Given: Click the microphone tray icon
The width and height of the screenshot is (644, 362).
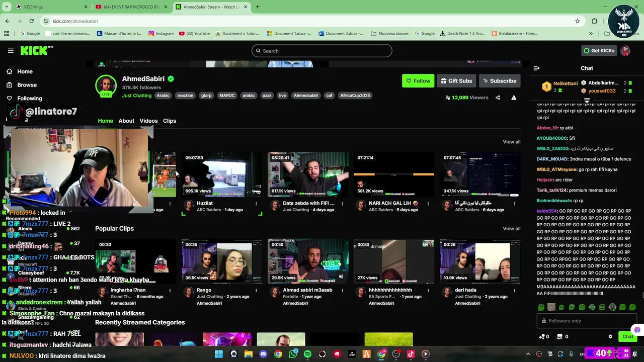Looking at the screenshot, I should (571, 354).
